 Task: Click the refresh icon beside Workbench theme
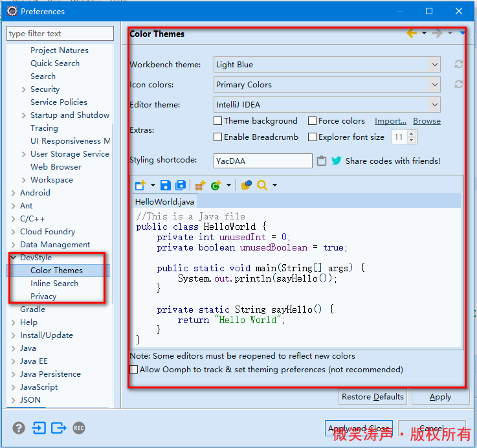click(x=458, y=64)
